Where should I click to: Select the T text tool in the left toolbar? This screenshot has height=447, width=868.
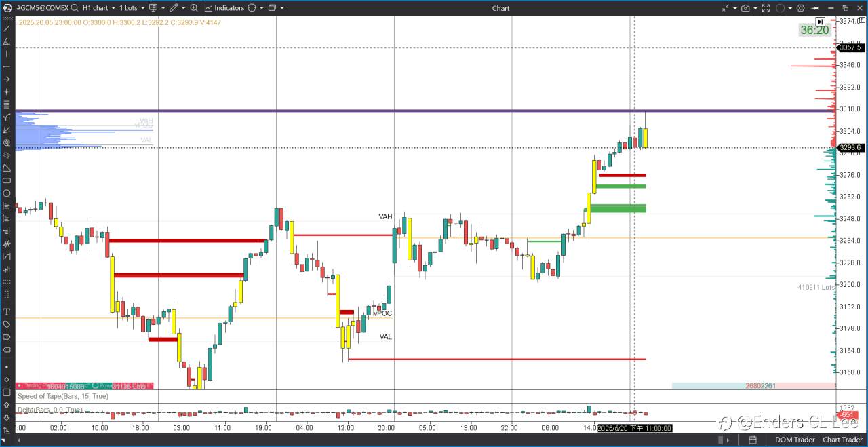click(7, 311)
